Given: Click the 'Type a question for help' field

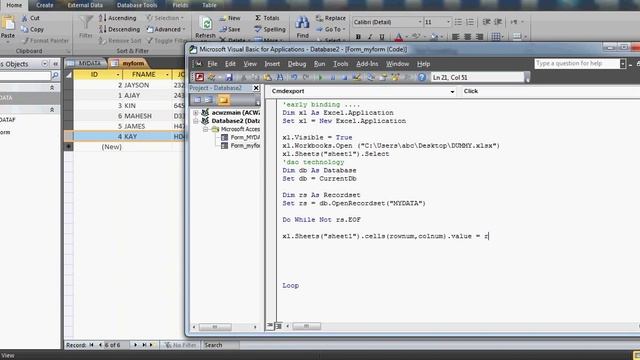Looking at the screenshot, I should click(x=577, y=64).
